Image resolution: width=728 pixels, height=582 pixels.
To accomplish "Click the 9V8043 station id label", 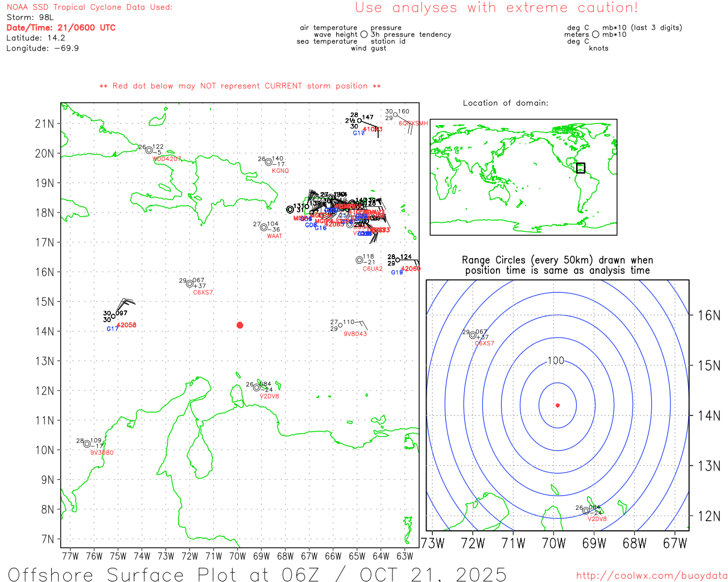I will point(355,334).
